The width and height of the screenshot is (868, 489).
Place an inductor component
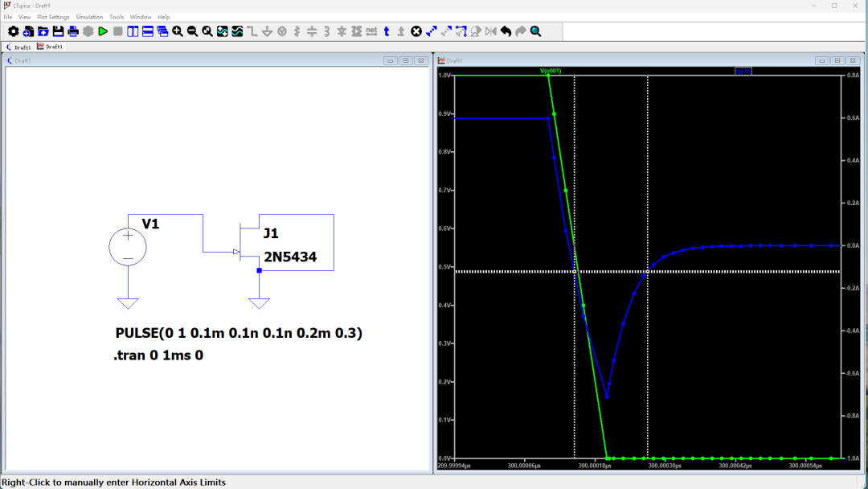[327, 31]
